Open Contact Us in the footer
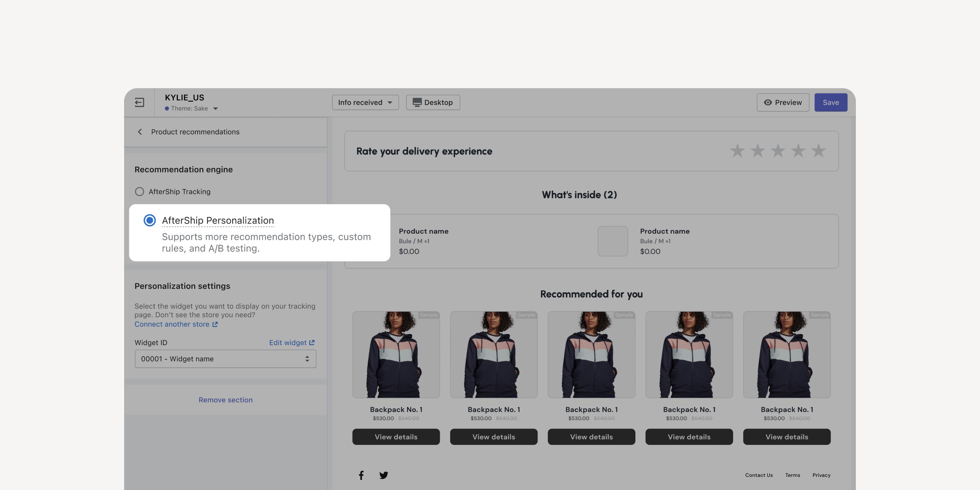The image size is (980, 490). coord(759,475)
